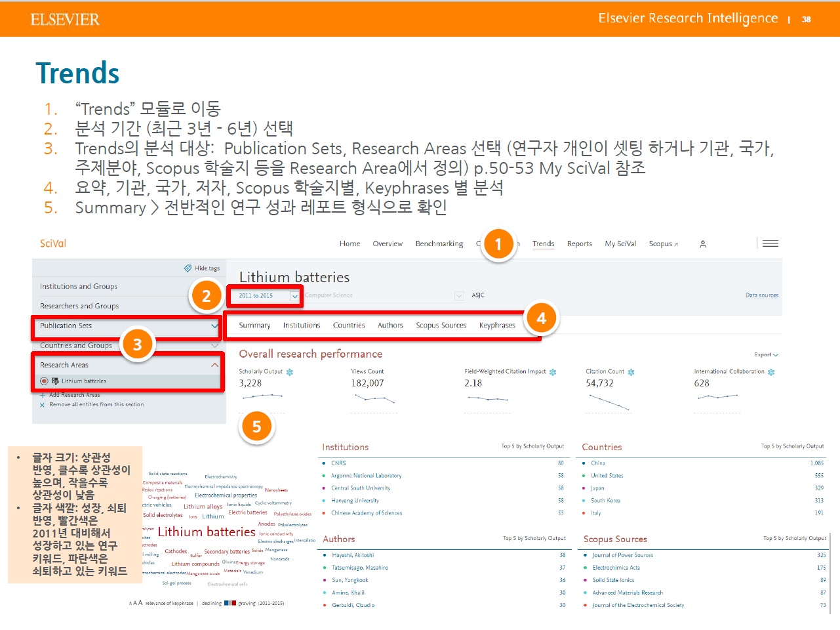Open the Benchmarking module
Image resolution: width=840 pixels, height=630 pixels.
pyautogui.click(x=439, y=244)
